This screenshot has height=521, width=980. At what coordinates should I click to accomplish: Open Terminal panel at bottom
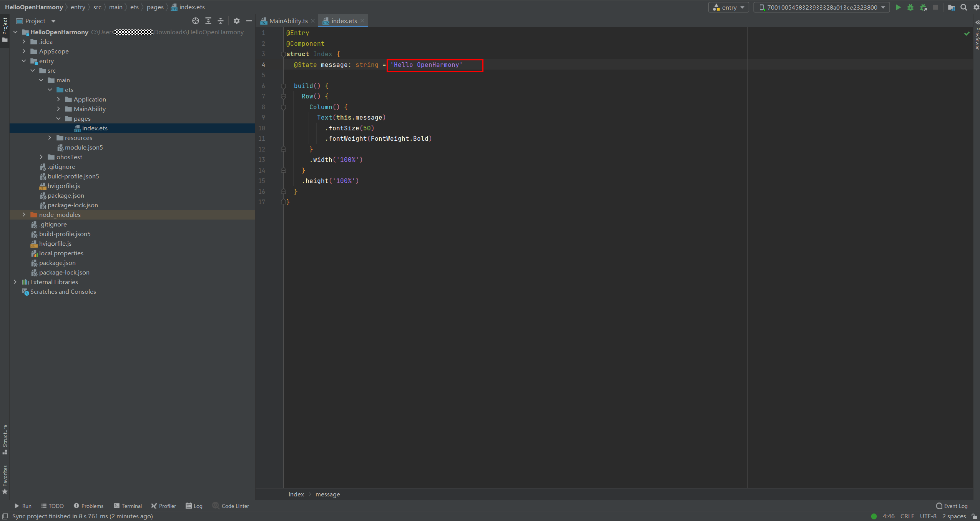pos(130,506)
